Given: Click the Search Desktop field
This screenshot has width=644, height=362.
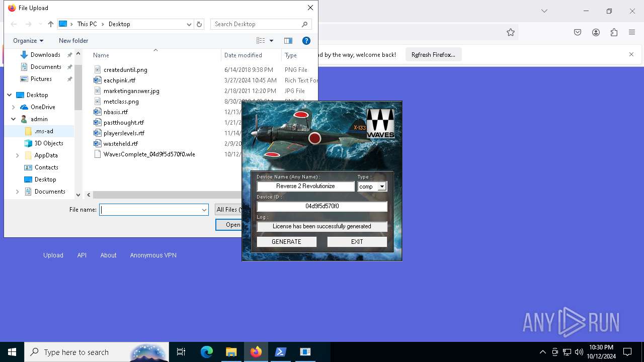Looking at the screenshot, I should coord(261,24).
